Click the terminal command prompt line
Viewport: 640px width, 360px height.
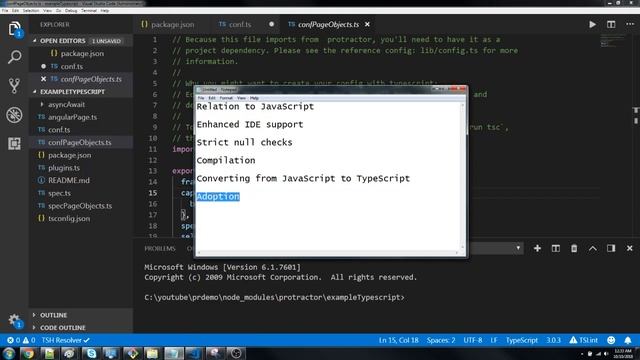coord(274,297)
